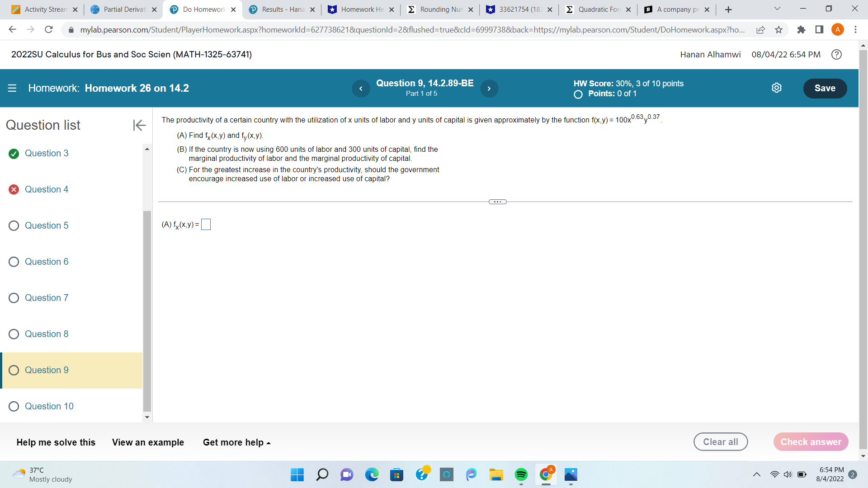Image resolution: width=868 pixels, height=488 pixels.
Task: Click the help question mark icon
Action: pyautogui.click(x=836, y=54)
